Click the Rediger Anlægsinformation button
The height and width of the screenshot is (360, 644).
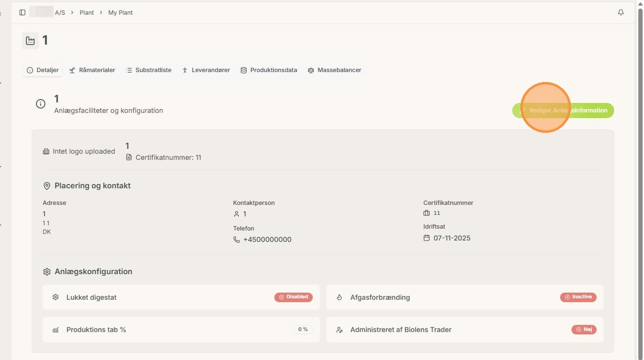(563, 111)
